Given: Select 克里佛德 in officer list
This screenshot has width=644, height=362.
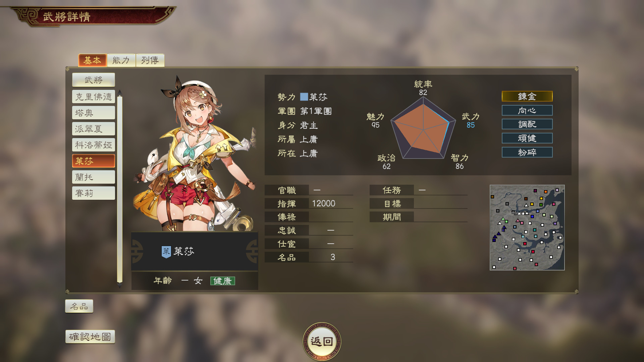Looking at the screenshot, I should 94,97.
